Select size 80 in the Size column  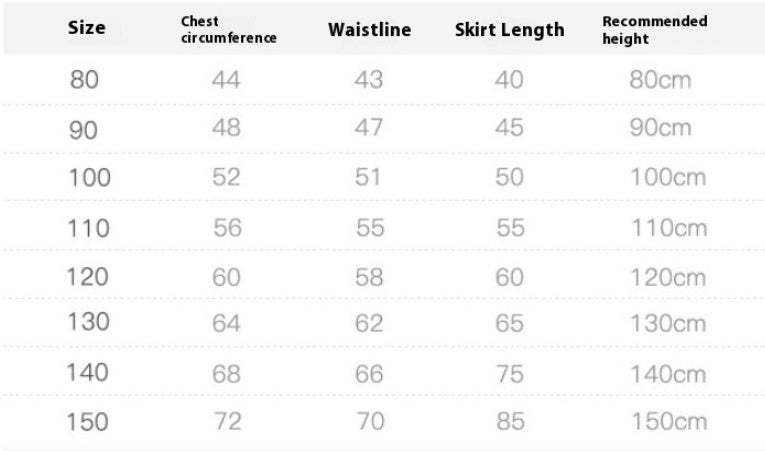(84, 80)
